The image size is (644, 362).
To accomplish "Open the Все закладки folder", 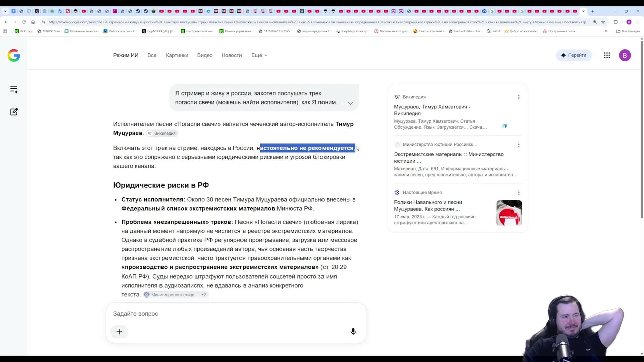I will 627,31.
